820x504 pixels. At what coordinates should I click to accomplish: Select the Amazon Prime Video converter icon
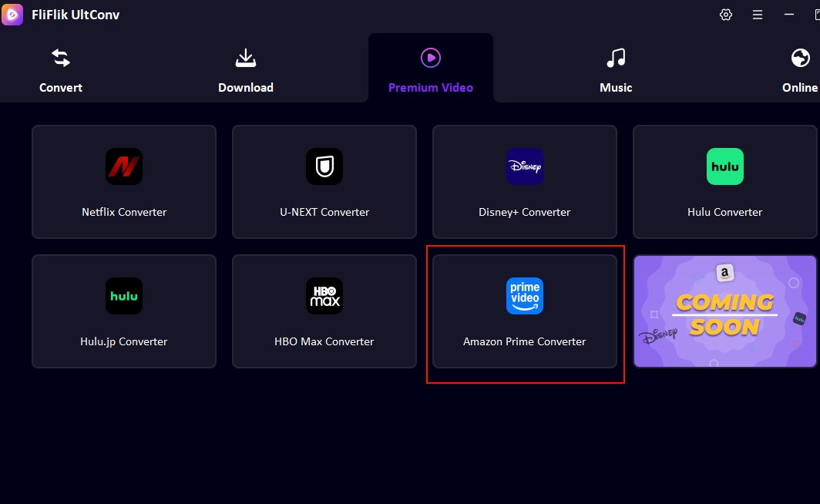tap(525, 296)
